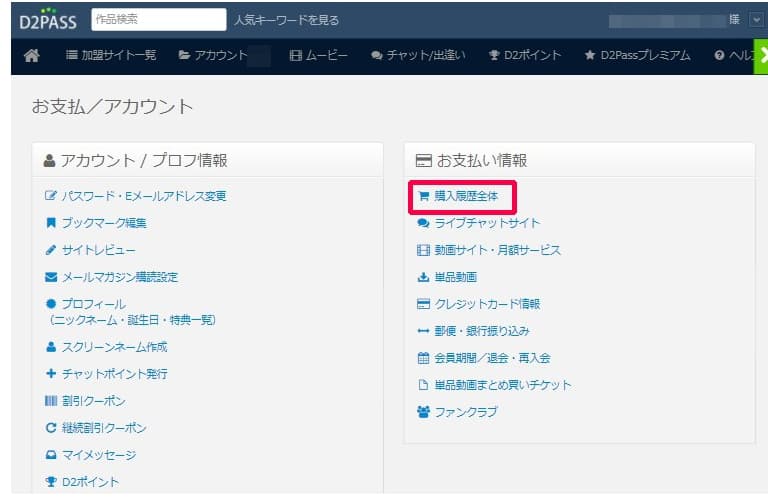Open the ムービー menu item

[318, 56]
